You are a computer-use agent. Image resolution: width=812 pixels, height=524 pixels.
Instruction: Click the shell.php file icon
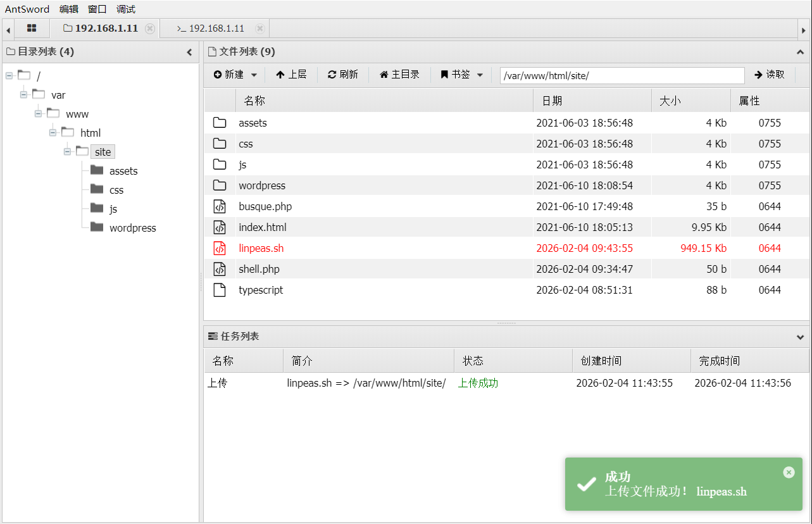click(x=220, y=269)
